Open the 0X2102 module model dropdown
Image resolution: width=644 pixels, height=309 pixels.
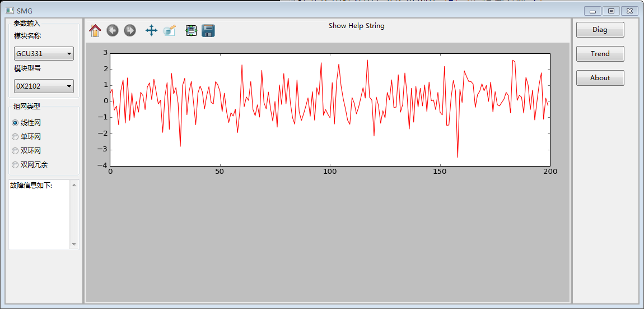pos(44,86)
